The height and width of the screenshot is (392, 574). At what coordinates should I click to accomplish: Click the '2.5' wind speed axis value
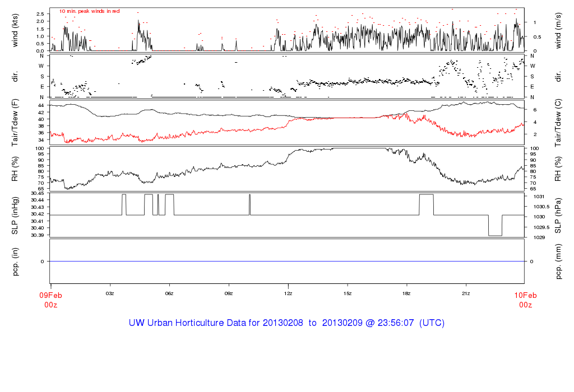click(40, 14)
